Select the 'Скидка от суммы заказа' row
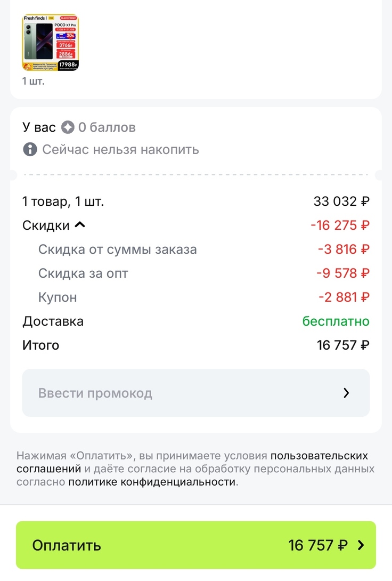392x581 pixels. click(x=117, y=249)
